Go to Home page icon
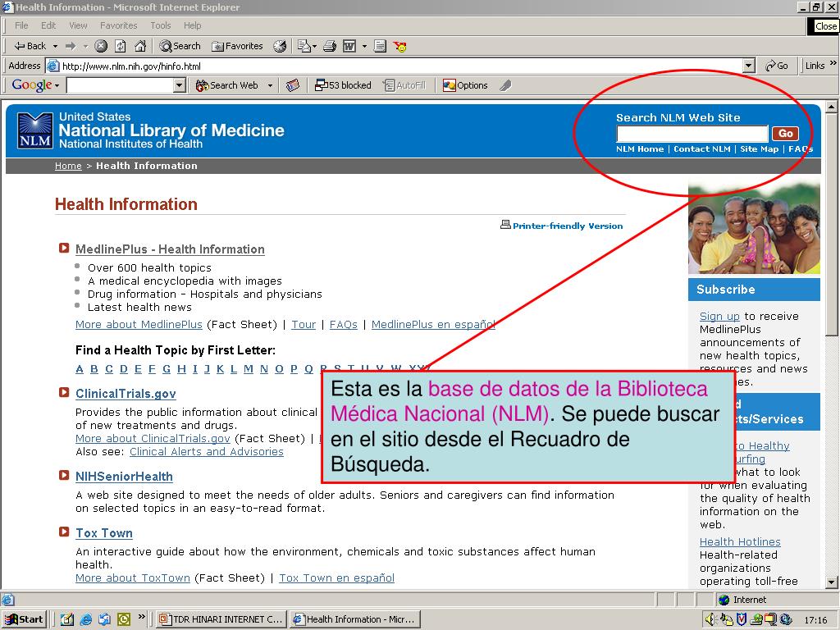 pyautogui.click(x=140, y=46)
